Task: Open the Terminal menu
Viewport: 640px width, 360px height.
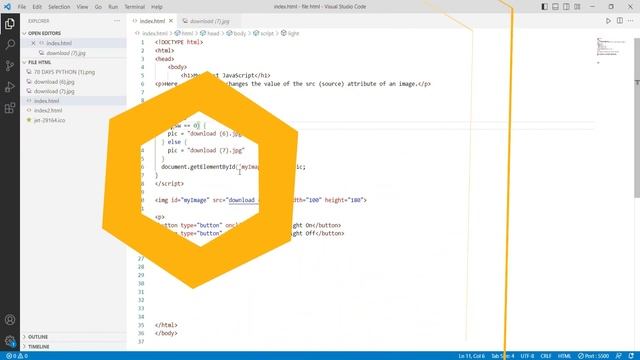Action: click(135, 7)
